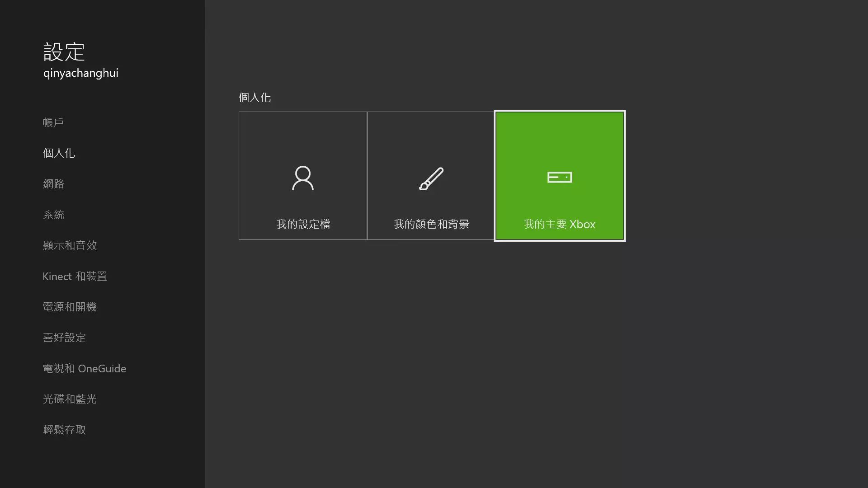
Task: Toggle personalization section header
Action: click(x=255, y=97)
